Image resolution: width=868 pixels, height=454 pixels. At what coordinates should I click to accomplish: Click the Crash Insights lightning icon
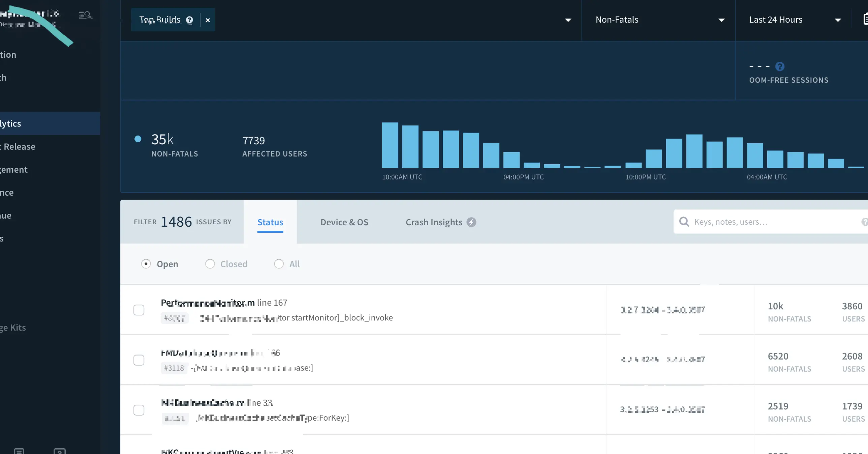coord(471,222)
